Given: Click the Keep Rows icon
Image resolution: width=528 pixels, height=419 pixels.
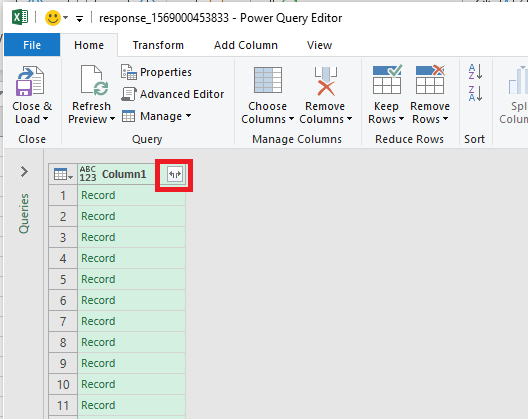Looking at the screenshot, I should click(x=387, y=79).
